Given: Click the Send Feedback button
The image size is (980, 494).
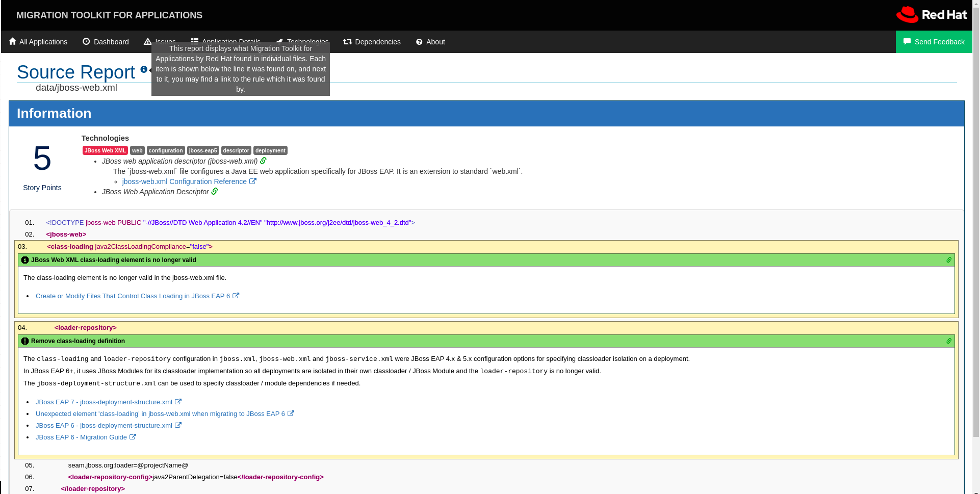Looking at the screenshot, I should tap(934, 42).
